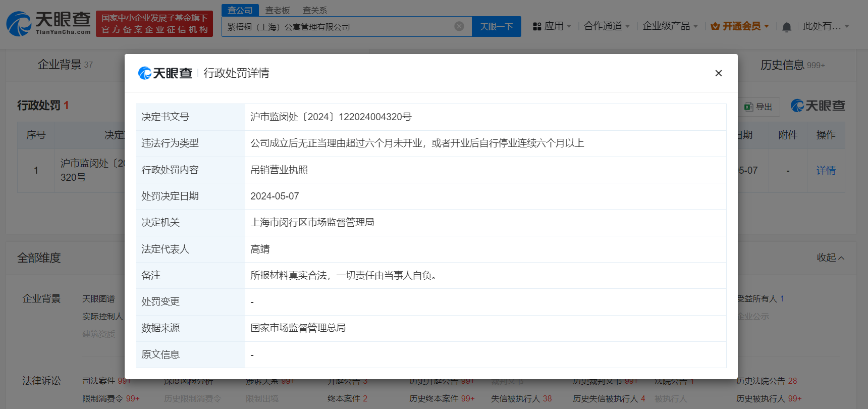
Task: Click the 法律诉讼 category label
Action: click(41, 381)
